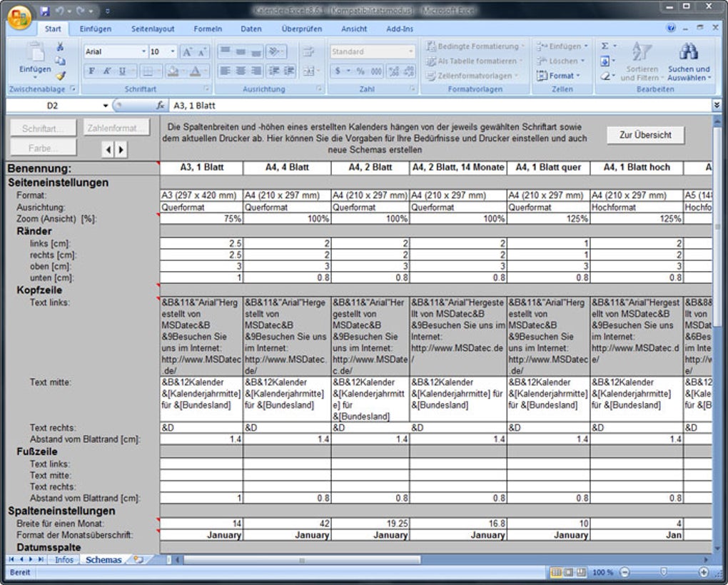Increase font size with large A icon
Screen dimensions: 728x585
(x=187, y=51)
